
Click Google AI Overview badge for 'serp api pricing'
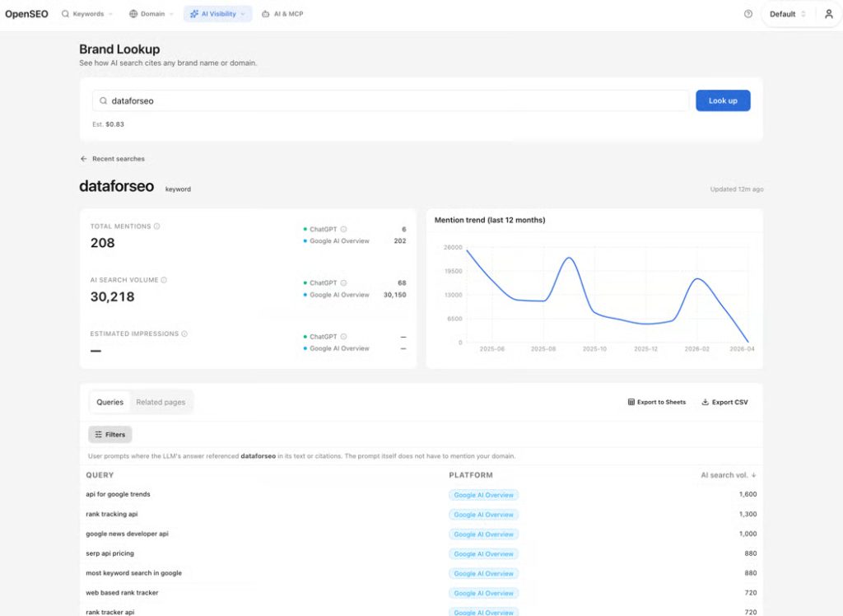[483, 553]
